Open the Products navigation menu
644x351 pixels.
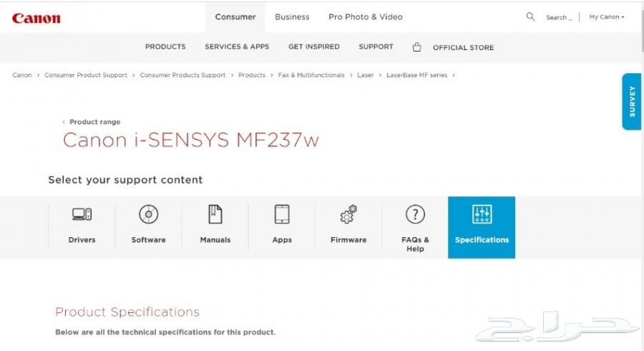coord(165,47)
